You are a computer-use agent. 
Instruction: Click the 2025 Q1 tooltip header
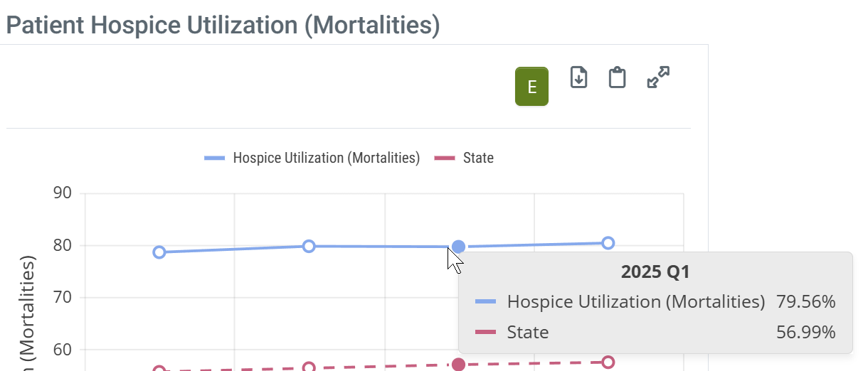coord(655,271)
